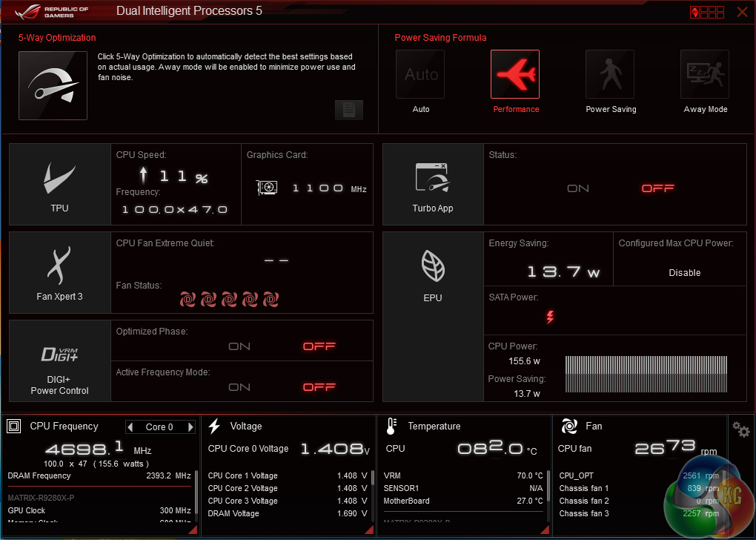The image size is (756, 540).
Task: Click the 1100 MHz graphics card value
Action: 329,188
